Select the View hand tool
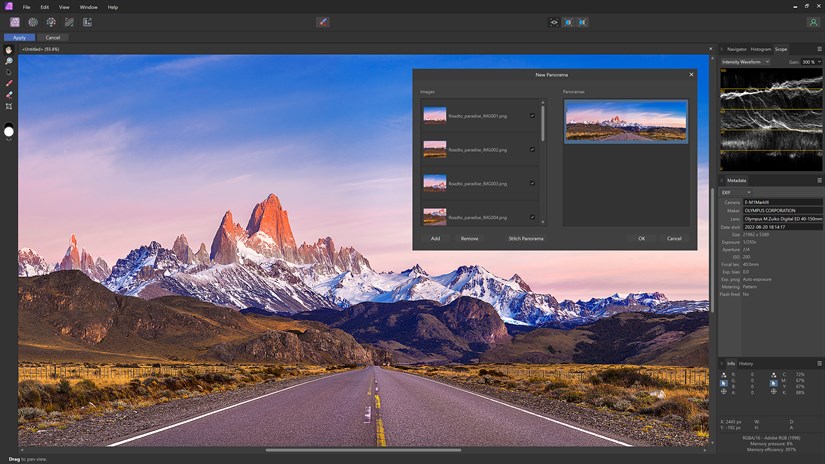825x464 pixels. pyautogui.click(x=9, y=49)
